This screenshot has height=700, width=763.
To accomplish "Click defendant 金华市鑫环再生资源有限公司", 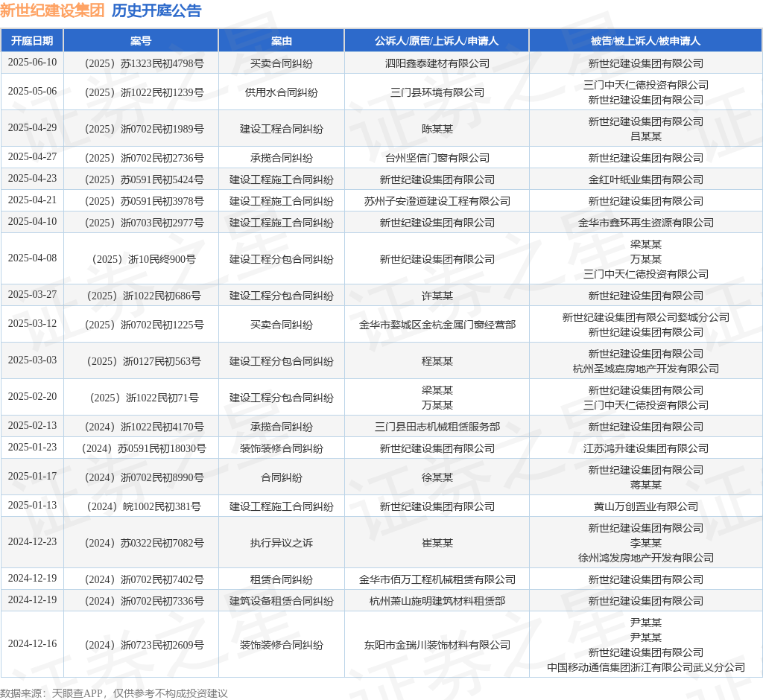I will click(646, 223).
